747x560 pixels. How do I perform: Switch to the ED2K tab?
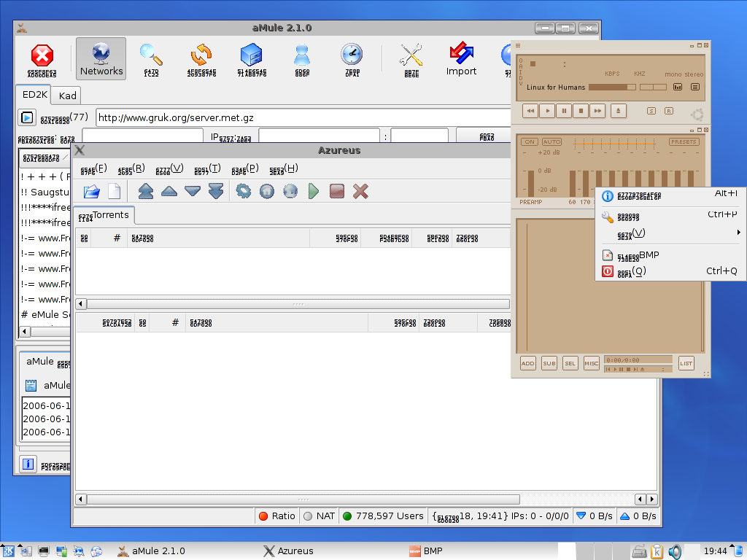tap(35, 94)
